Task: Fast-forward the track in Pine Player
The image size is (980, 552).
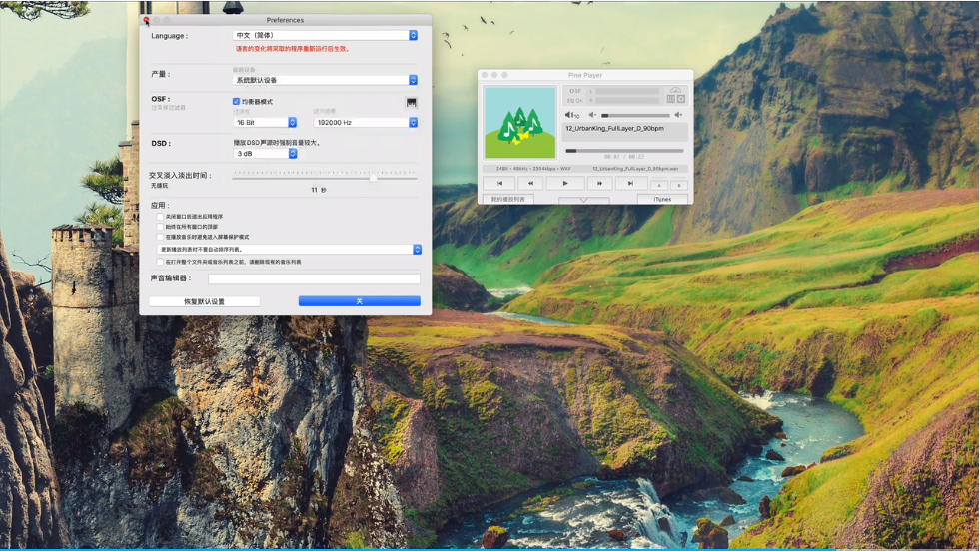Action: 599,183
